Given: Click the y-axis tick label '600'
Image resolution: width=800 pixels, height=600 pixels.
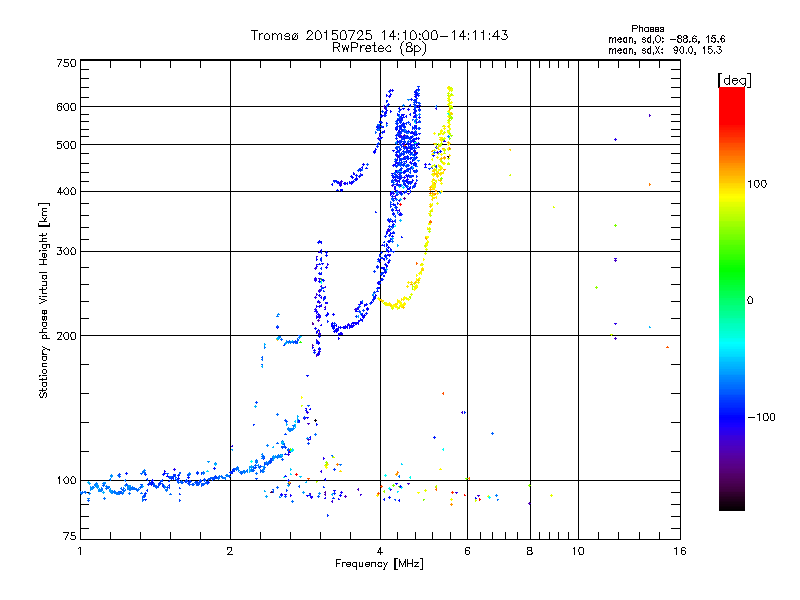Looking at the screenshot, I should coord(66,107).
